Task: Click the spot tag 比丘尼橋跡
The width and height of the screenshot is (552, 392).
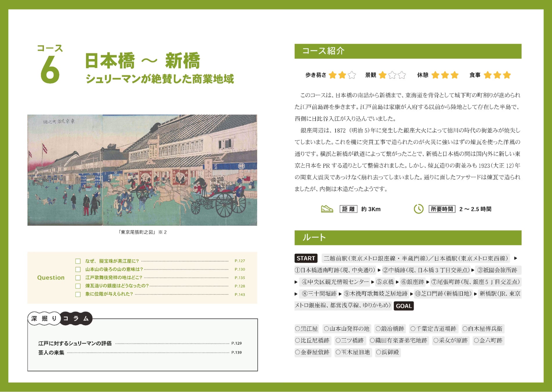Action: [313, 341]
